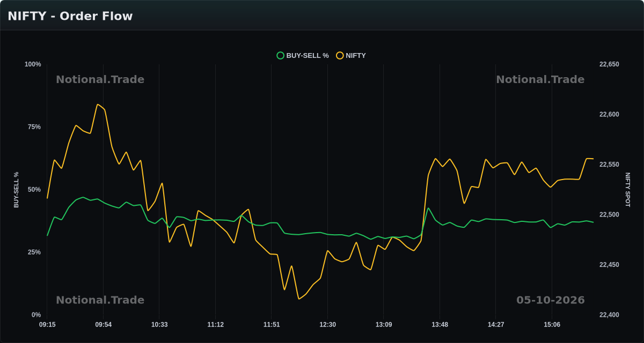Click the 10:33 time axis label
The height and width of the screenshot is (343, 644).
point(159,325)
